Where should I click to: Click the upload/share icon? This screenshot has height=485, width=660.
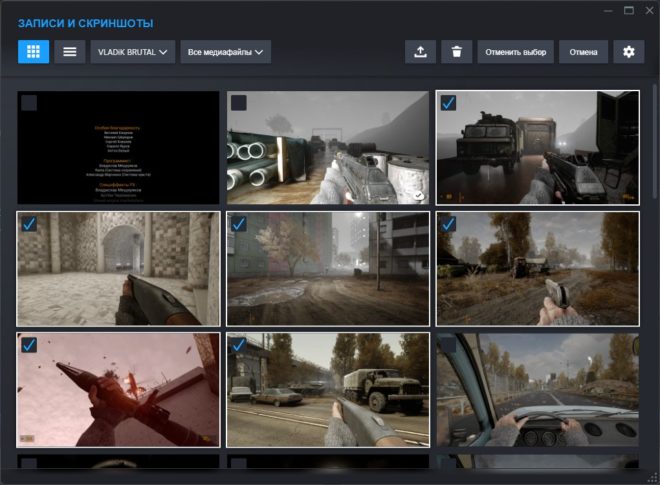pos(420,52)
